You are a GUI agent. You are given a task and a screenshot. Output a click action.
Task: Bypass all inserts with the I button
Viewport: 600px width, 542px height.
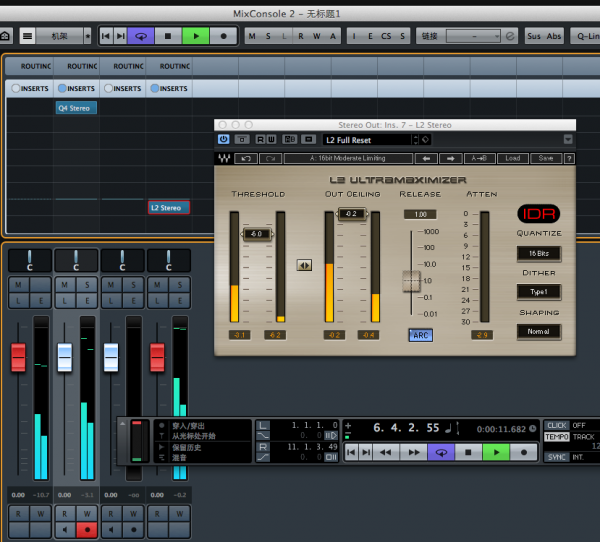[354, 36]
